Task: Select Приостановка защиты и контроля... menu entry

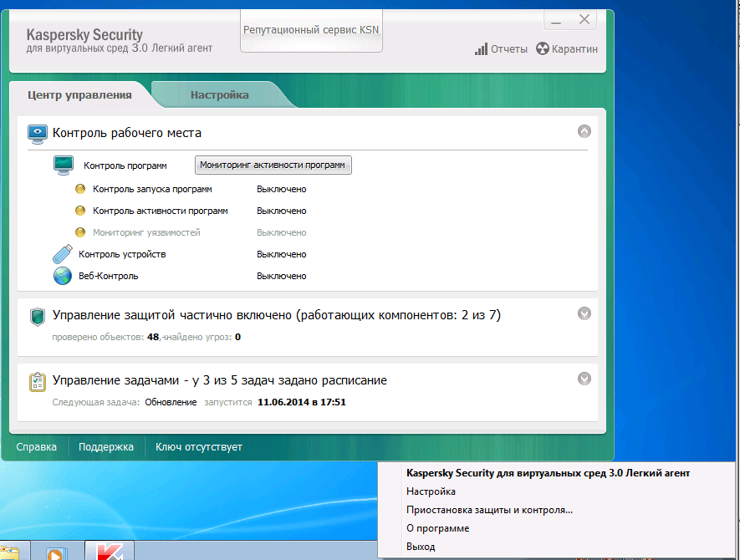Action: [489, 510]
